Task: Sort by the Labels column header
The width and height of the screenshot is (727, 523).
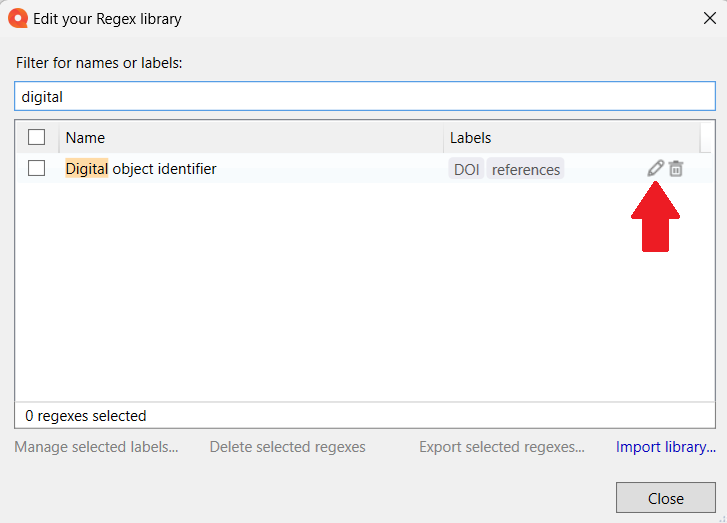Action: click(572, 138)
